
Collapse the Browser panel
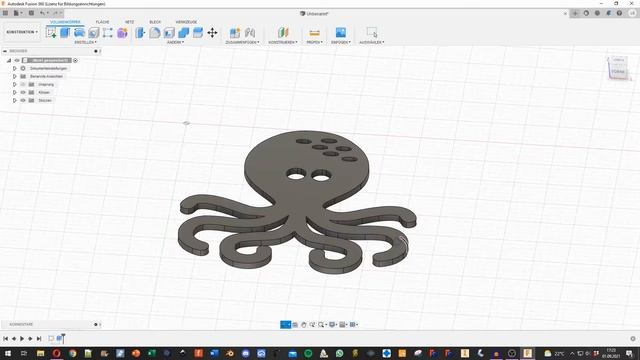(4, 51)
